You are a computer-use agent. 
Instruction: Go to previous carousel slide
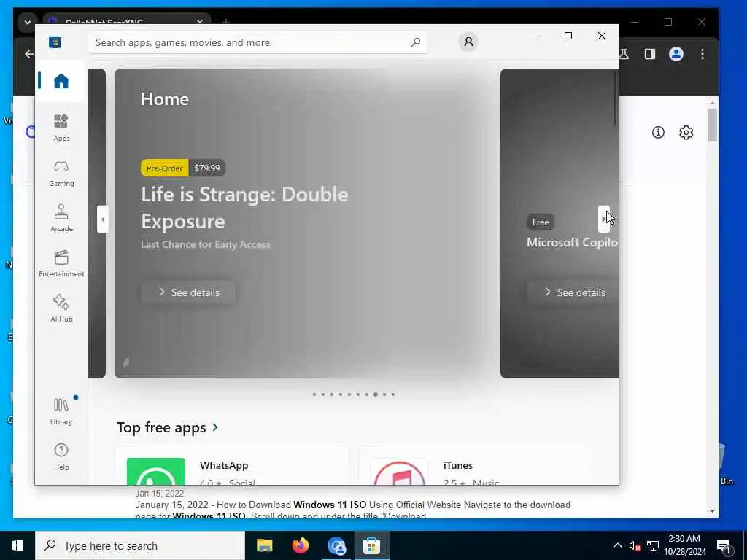102,219
